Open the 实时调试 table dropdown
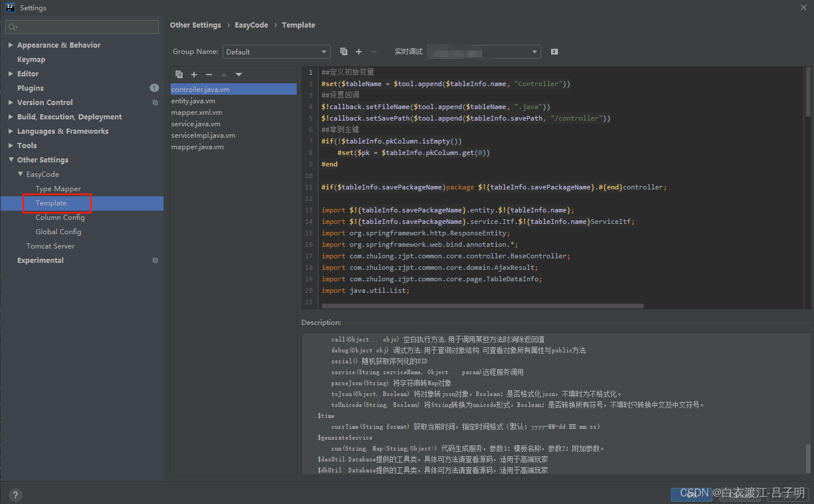 pos(484,52)
